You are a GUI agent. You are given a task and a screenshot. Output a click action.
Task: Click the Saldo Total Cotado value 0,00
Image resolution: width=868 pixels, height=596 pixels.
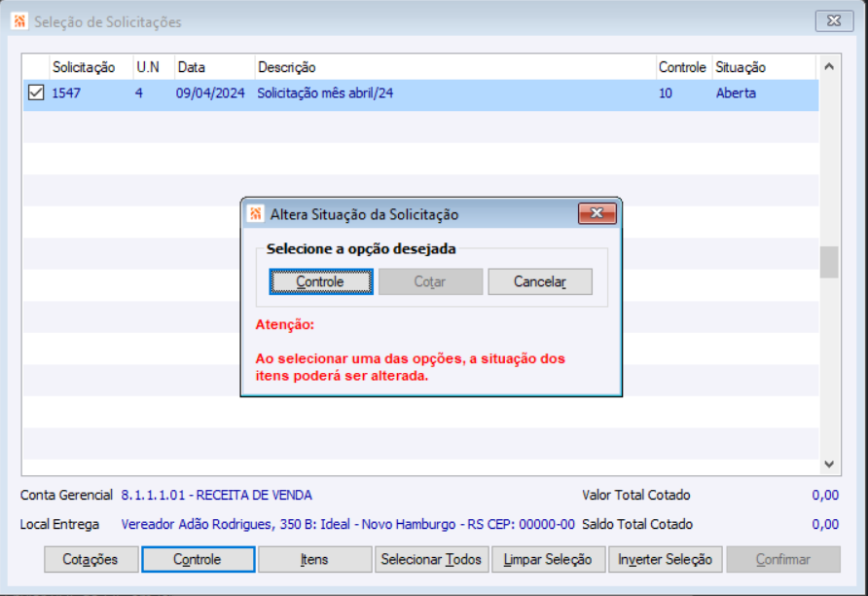825,524
